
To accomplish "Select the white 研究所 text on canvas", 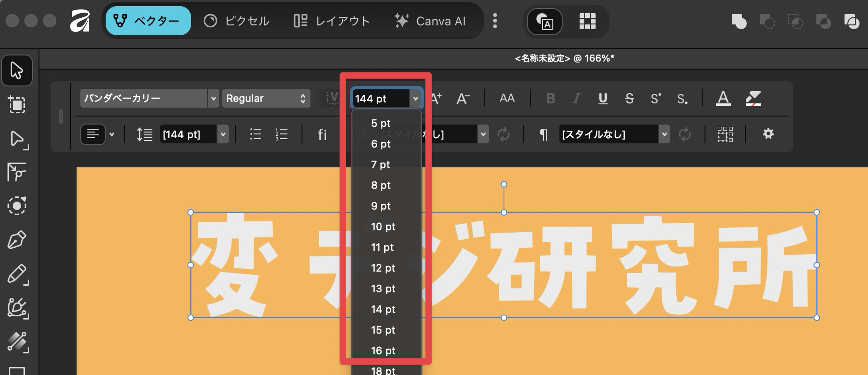I will (x=653, y=266).
